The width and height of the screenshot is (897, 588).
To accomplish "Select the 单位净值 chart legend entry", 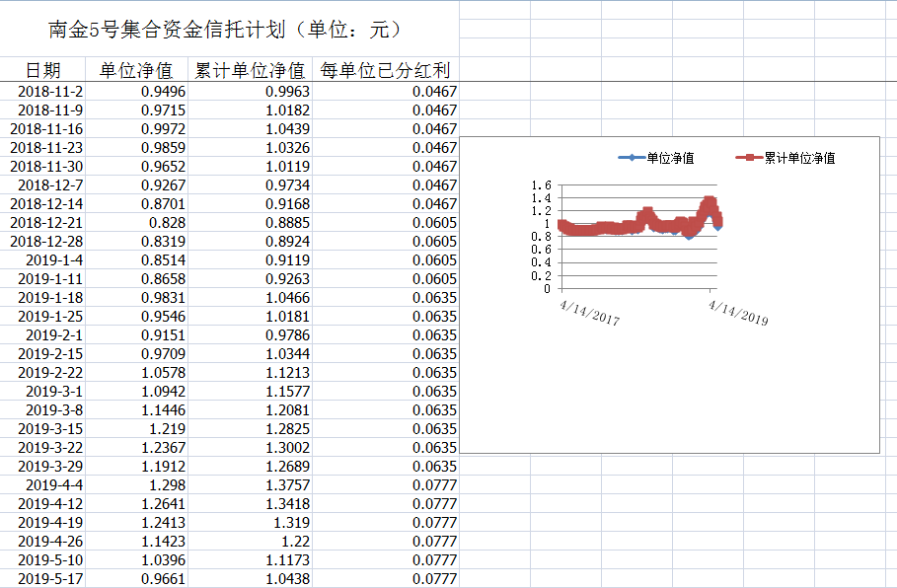I will coord(656,158).
